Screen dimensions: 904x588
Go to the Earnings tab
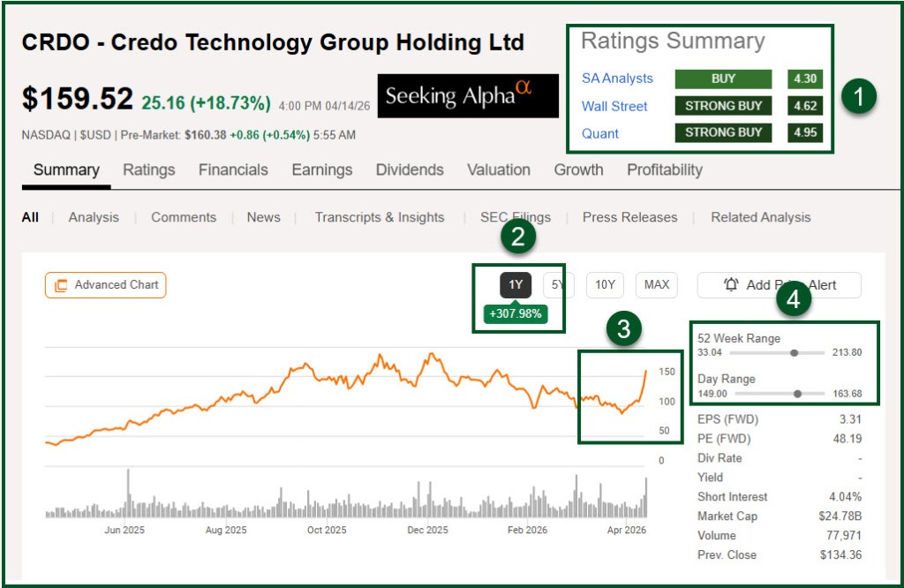tap(321, 170)
